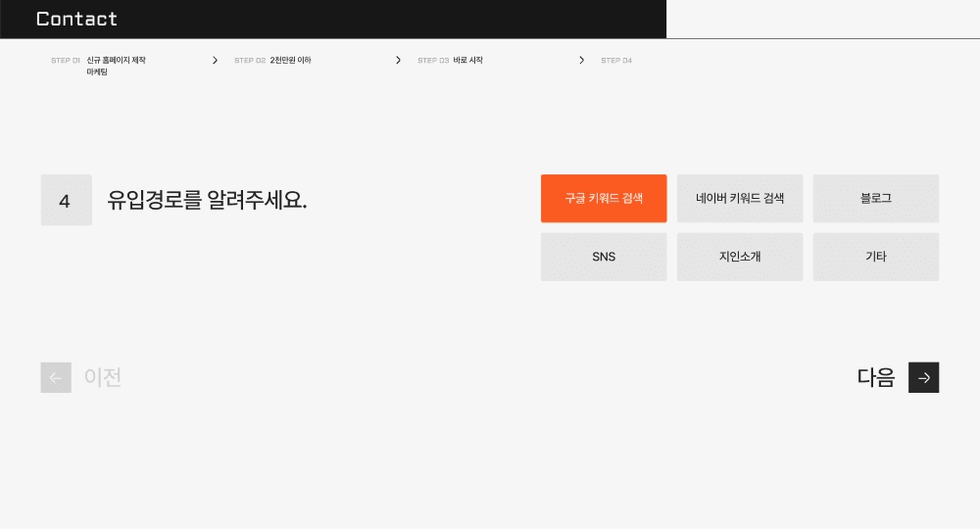This screenshot has width=980, height=529.
Task: Pick the 블로그 option
Action: [x=876, y=199]
